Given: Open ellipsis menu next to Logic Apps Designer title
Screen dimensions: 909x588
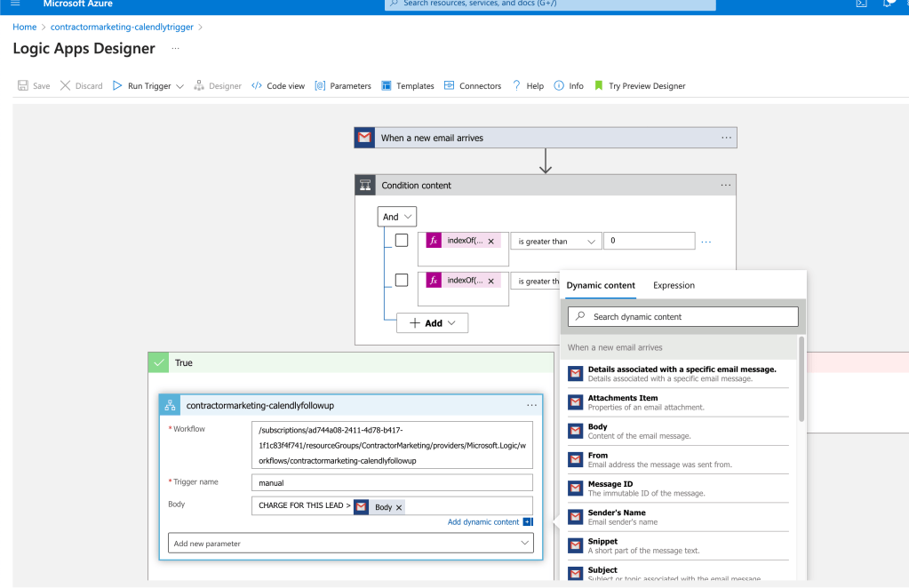Looking at the screenshot, I should (x=176, y=49).
